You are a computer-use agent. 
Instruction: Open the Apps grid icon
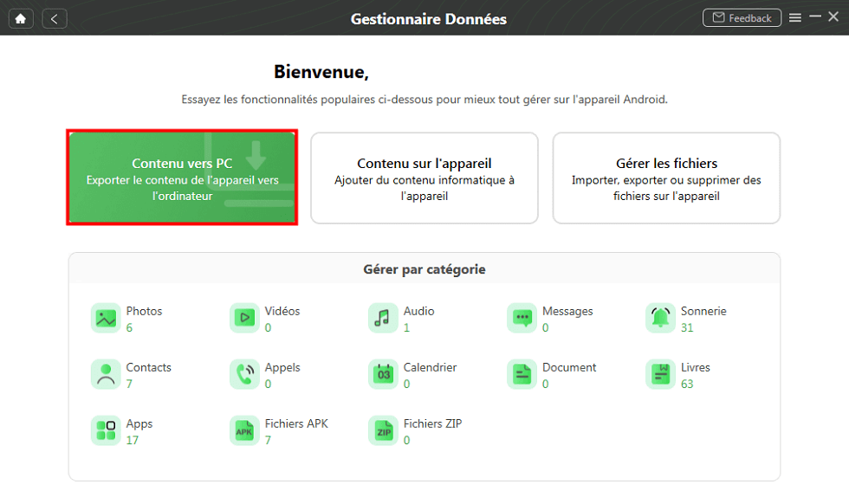tap(106, 430)
